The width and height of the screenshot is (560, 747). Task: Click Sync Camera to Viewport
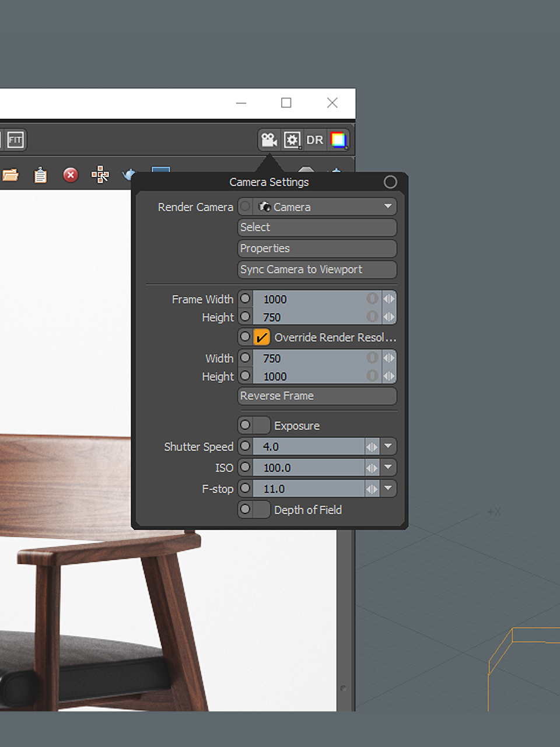tap(317, 270)
